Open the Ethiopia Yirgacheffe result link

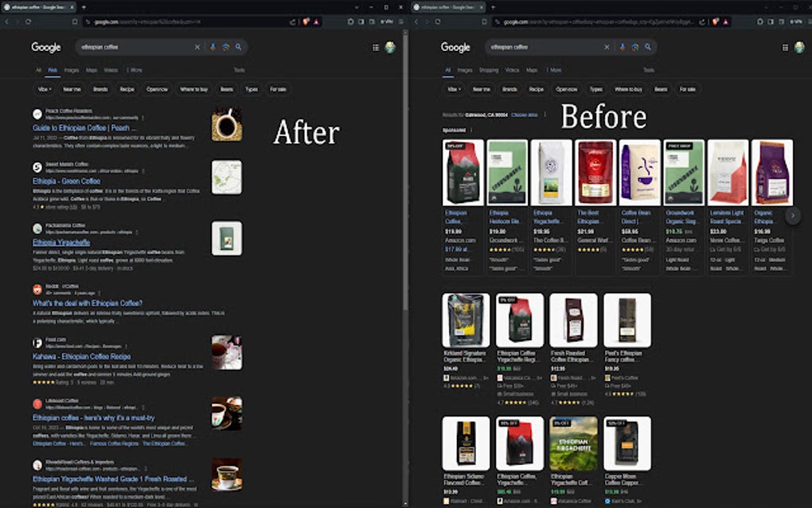(x=61, y=242)
